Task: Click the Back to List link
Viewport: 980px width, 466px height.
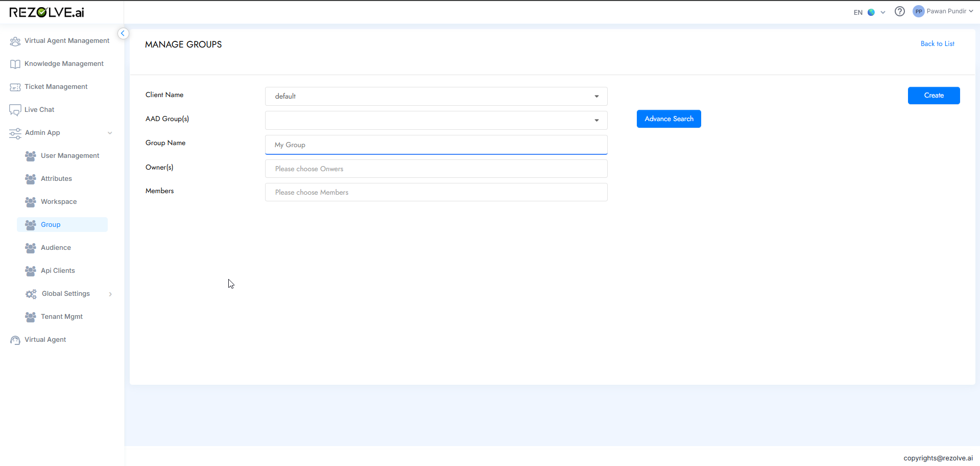Action: (x=937, y=44)
